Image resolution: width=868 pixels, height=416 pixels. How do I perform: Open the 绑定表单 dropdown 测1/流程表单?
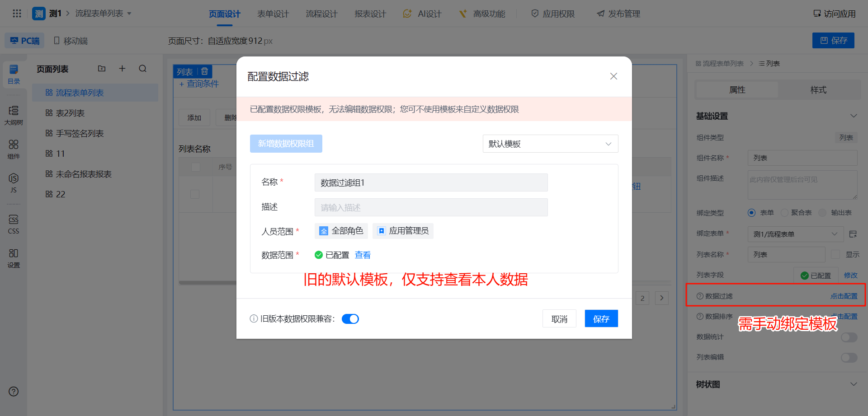[795, 234]
